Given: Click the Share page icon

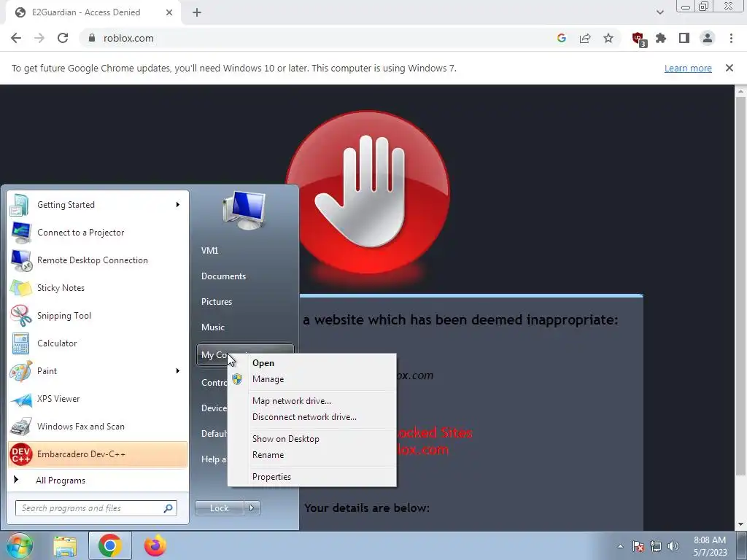Looking at the screenshot, I should coord(585,38).
